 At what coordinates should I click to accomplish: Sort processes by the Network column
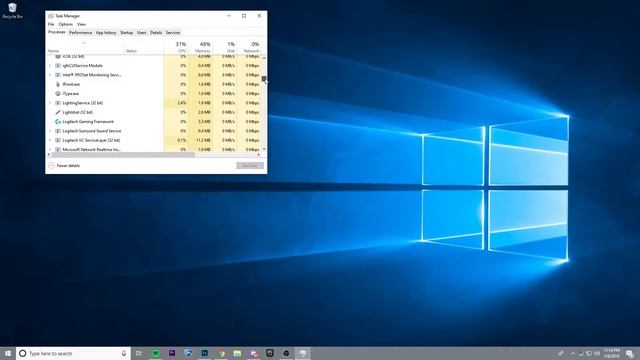click(x=248, y=47)
